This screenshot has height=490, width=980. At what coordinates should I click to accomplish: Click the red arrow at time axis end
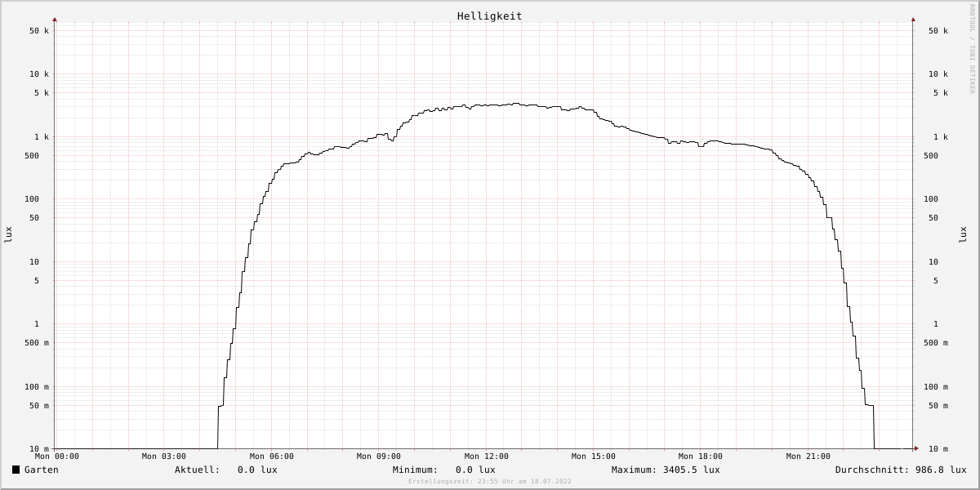pos(916,448)
